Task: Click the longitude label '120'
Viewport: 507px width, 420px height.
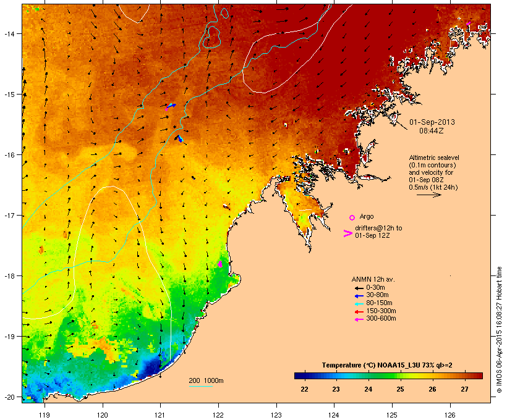Action: pyautogui.click(x=103, y=415)
